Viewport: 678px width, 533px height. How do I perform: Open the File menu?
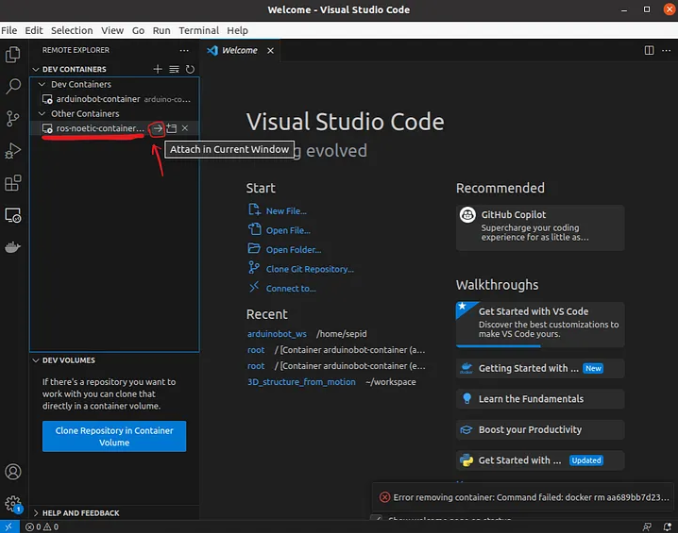tap(9, 30)
